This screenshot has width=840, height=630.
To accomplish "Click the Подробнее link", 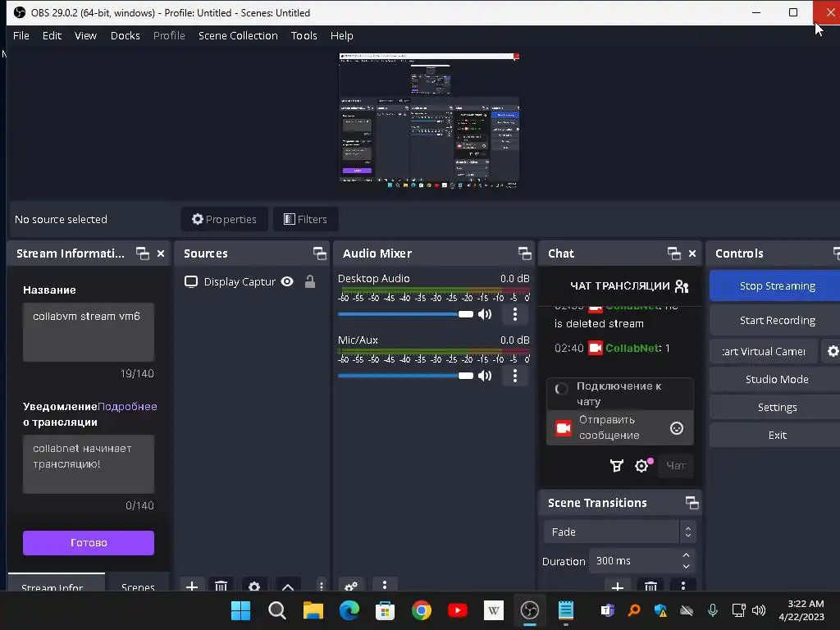I will click(x=127, y=406).
